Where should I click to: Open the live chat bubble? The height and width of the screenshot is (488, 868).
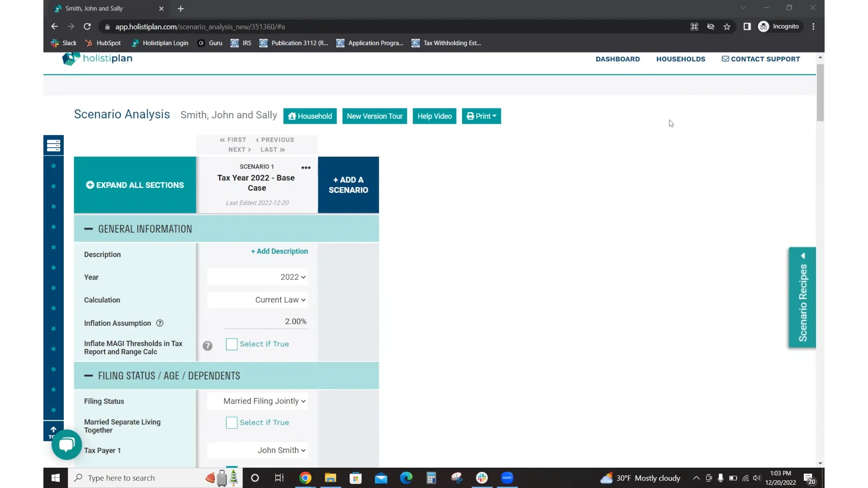tap(66, 445)
